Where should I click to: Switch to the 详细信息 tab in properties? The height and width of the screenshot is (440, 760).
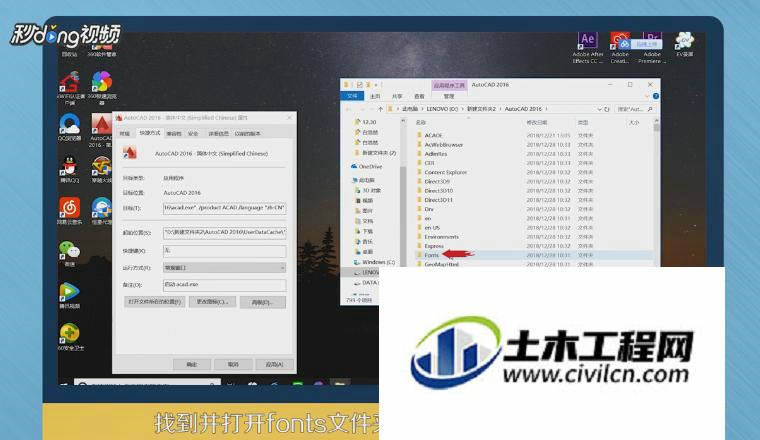[218, 133]
